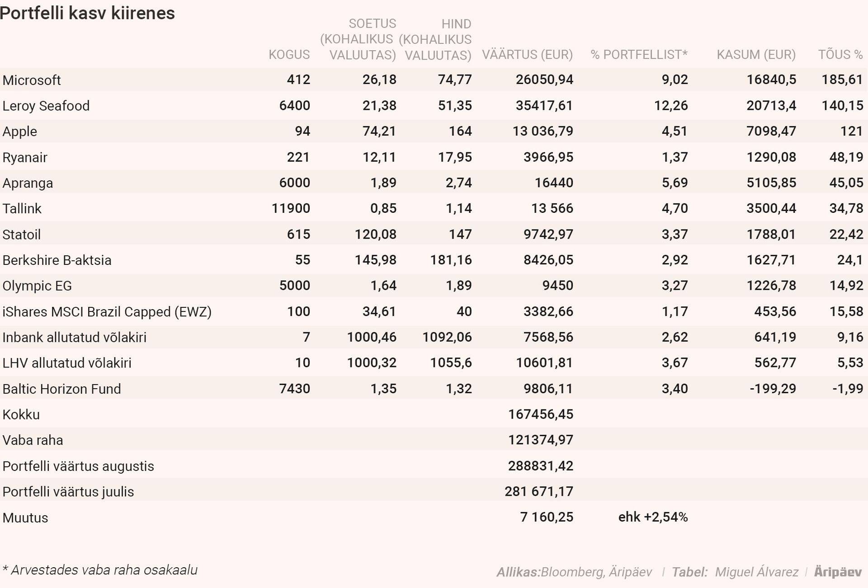Click the ehk +2,54% change text

(653, 517)
